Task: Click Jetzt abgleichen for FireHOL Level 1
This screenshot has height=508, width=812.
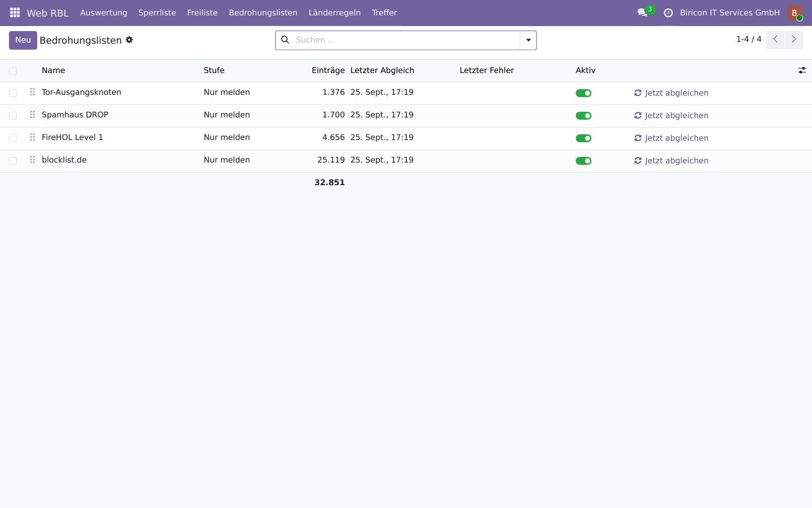Action: coord(671,138)
